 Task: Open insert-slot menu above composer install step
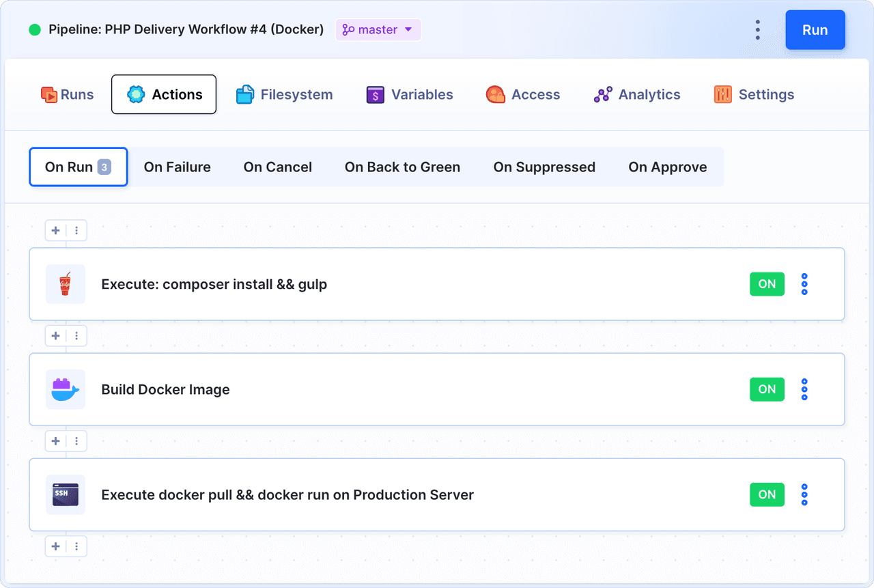coord(76,231)
